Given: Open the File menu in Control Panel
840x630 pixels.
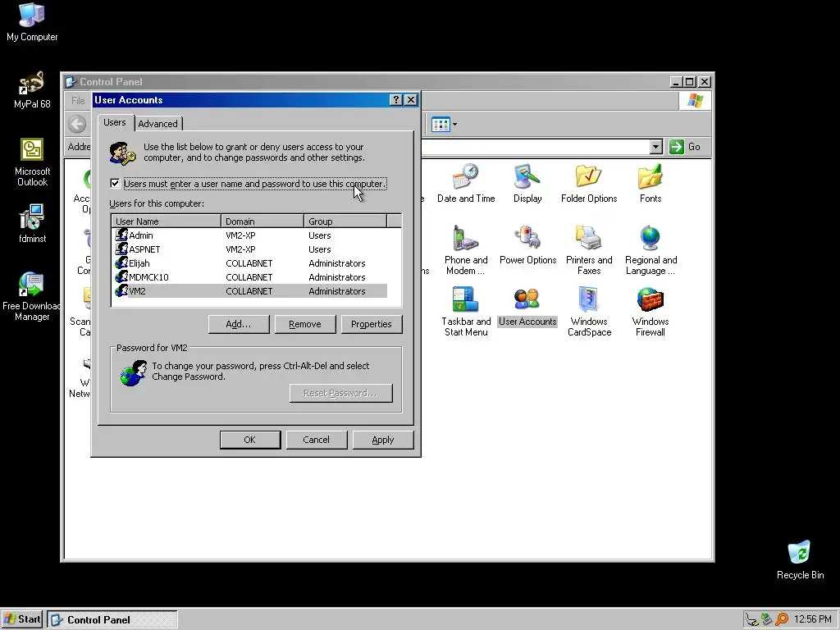Looking at the screenshot, I should coord(78,100).
